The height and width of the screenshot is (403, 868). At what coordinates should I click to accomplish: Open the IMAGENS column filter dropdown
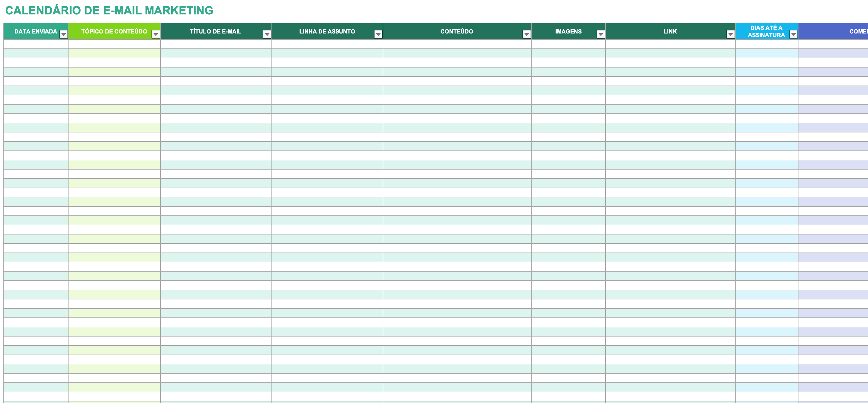[x=600, y=34]
